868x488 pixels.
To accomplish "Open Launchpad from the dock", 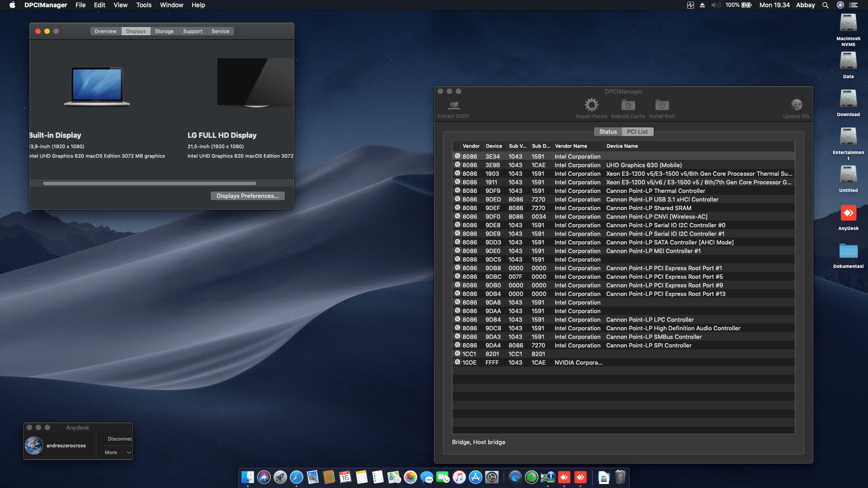I will 280,477.
